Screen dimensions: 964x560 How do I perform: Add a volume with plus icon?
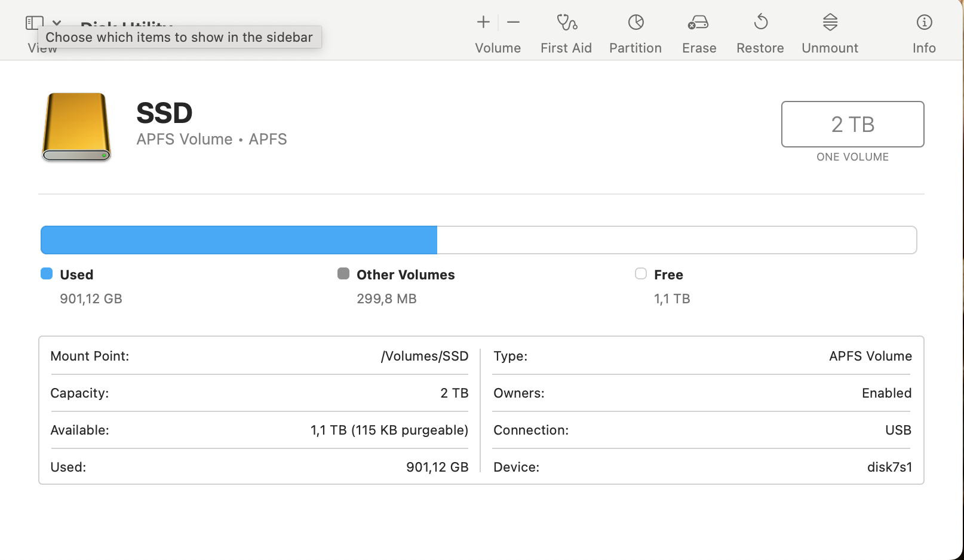coord(483,22)
